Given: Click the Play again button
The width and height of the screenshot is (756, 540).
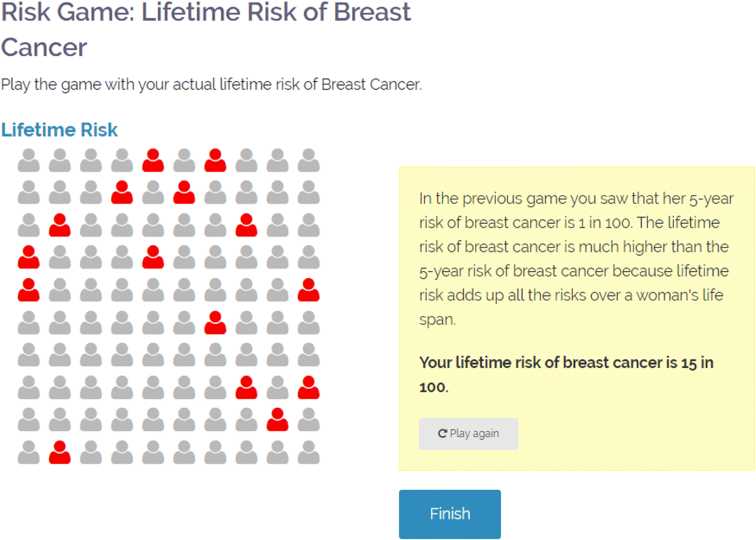Looking at the screenshot, I should pyautogui.click(x=468, y=433).
